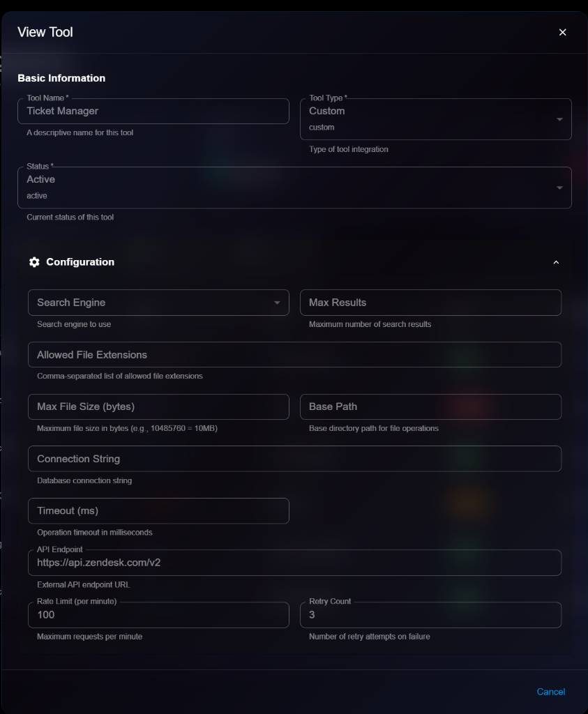Select the Max Results field
This screenshot has width=588, height=714.
coord(430,302)
